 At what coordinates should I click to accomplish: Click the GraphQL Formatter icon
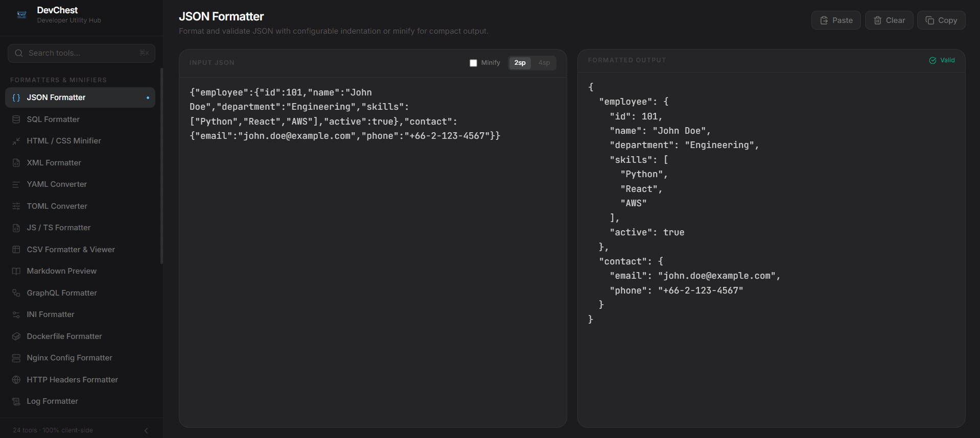(16, 293)
